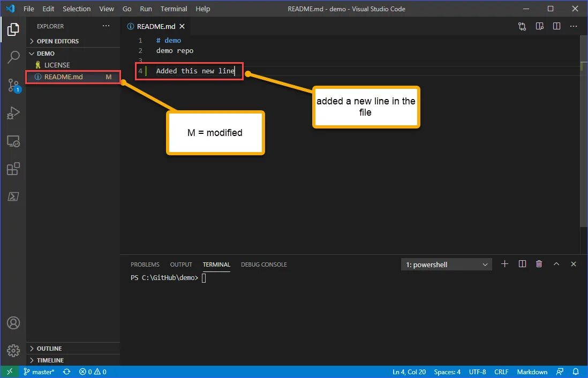
Task: Open editor more actions ellipsis
Action: [x=574, y=26]
